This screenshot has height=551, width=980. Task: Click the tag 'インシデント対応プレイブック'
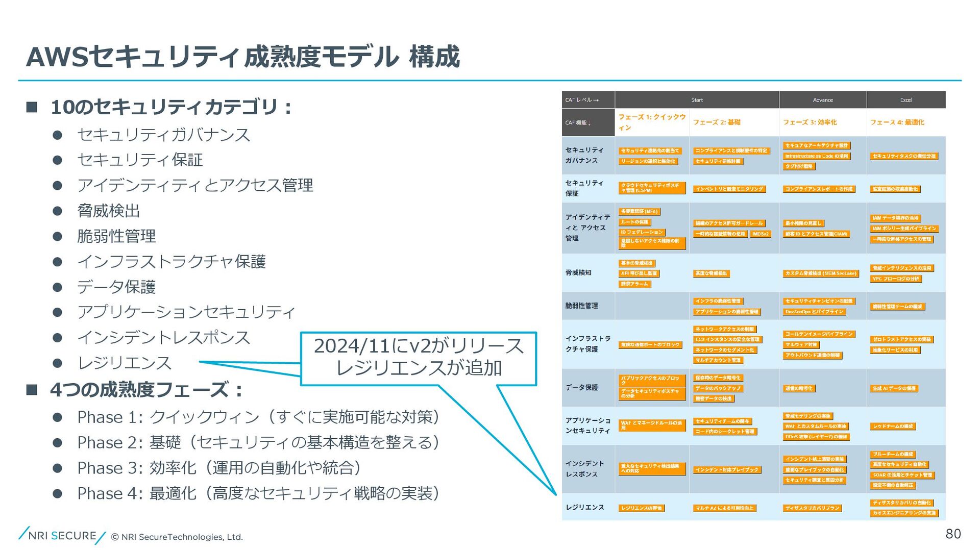(x=727, y=470)
